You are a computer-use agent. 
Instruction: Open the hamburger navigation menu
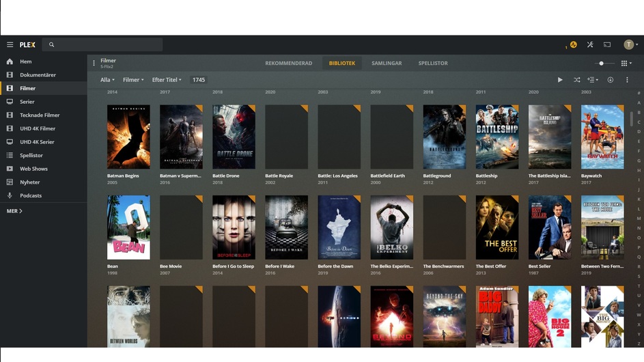[x=10, y=44]
